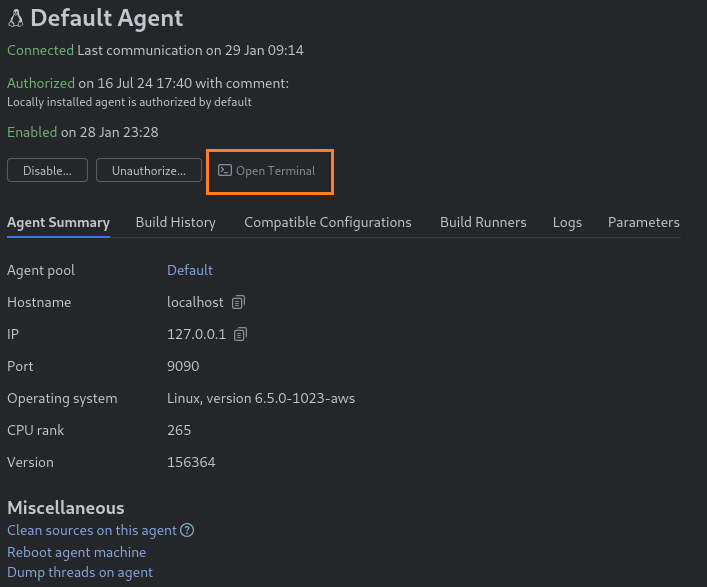This screenshot has width=707, height=587.
Task: Open the Agent Summary tab
Action: [59, 222]
